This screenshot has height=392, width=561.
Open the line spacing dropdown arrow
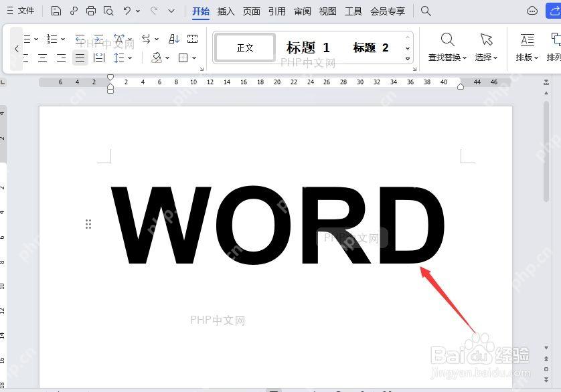pyautogui.click(x=130, y=58)
